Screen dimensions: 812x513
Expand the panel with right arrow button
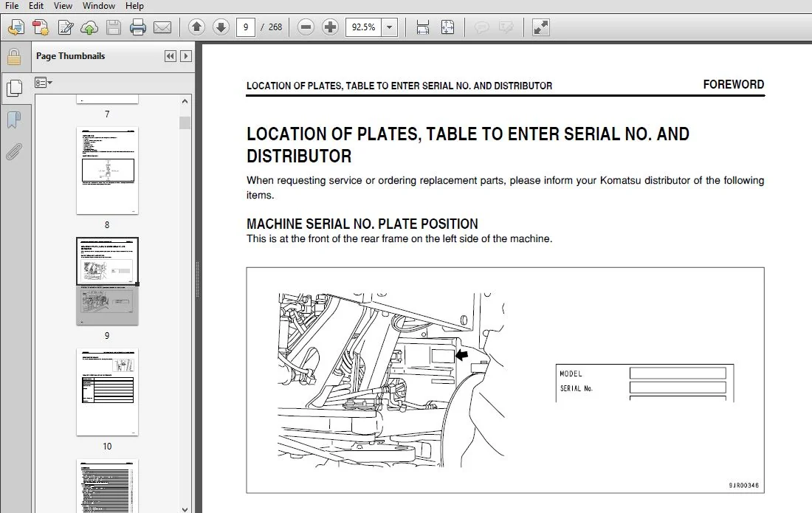click(186, 56)
